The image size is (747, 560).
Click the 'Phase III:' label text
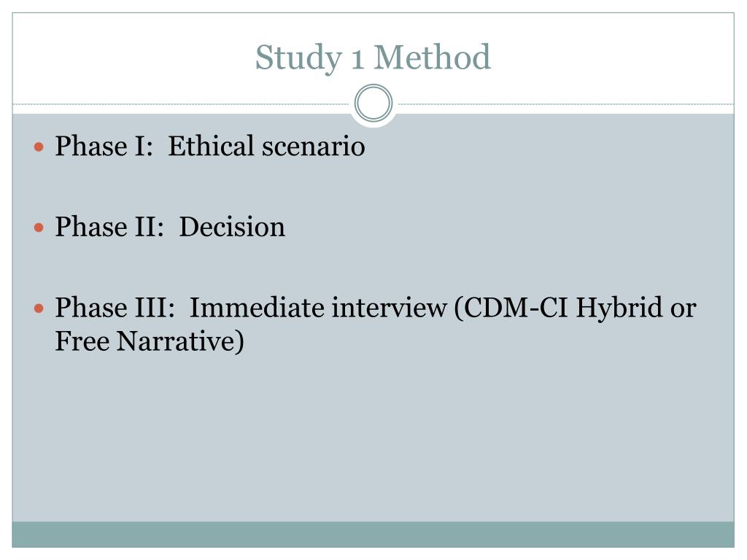[115, 308]
